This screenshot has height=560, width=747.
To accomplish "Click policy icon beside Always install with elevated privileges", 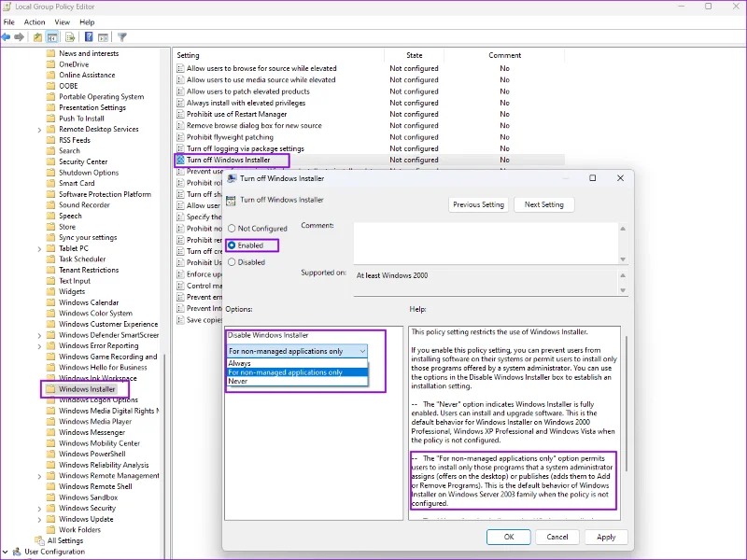I will point(180,103).
